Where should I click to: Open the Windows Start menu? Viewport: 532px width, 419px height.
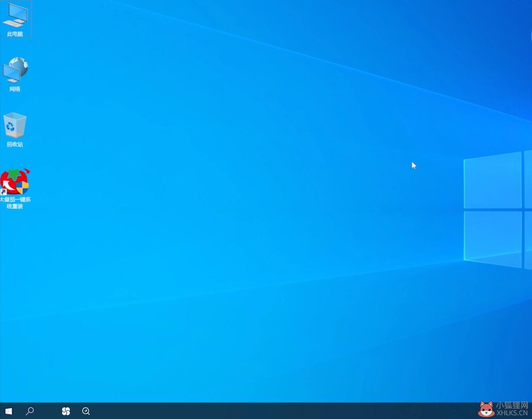[9, 411]
